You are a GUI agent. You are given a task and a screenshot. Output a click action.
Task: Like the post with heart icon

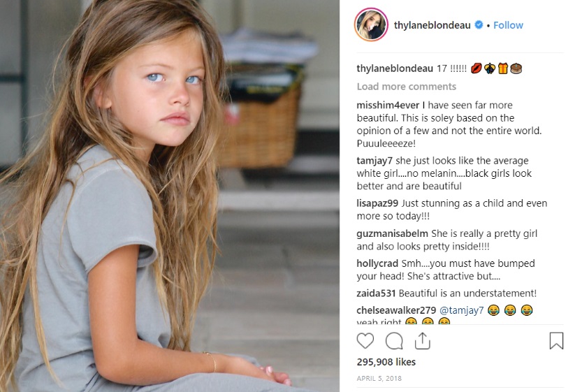(365, 341)
